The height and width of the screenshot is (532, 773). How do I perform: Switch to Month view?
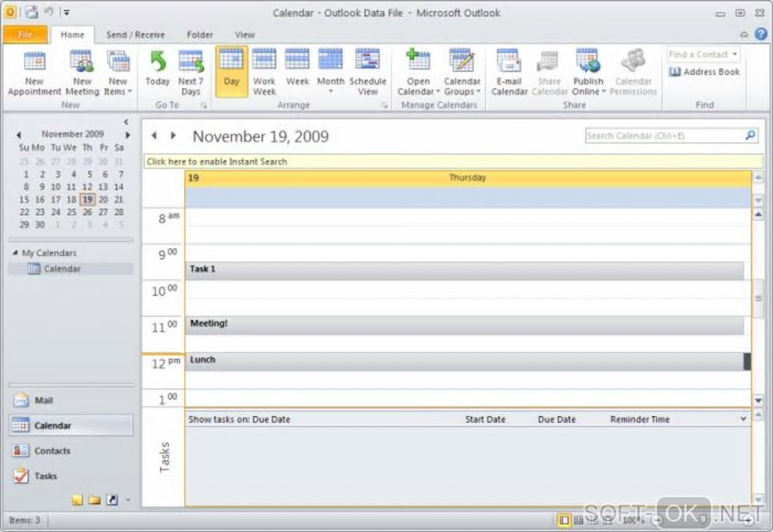[330, 73]
